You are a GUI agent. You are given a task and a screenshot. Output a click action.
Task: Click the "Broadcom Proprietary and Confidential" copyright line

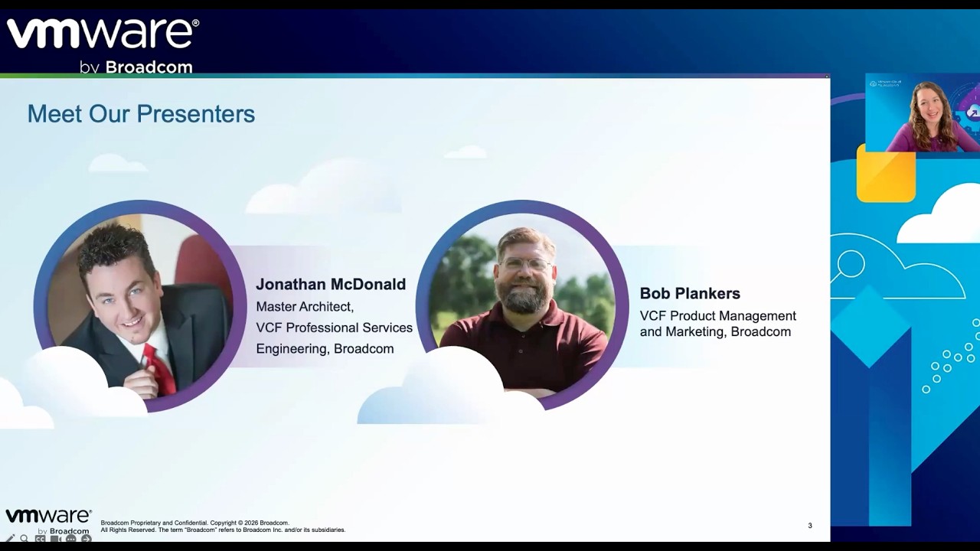[x=194, y=523]
